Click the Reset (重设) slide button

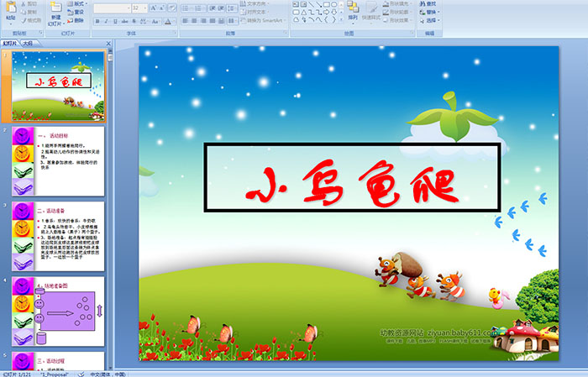pos(76,12)
